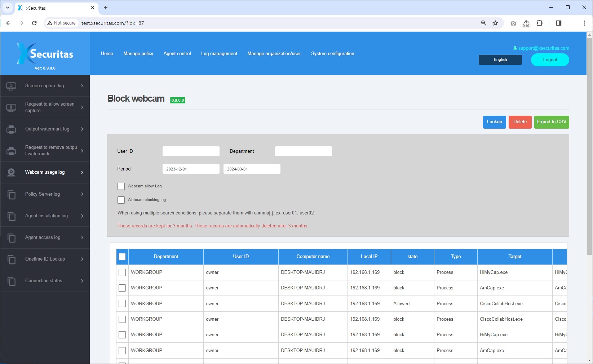This screenshot has height=364, width=593.
Task: Open the Manage policy menu
Action: (x=138, y=53)
